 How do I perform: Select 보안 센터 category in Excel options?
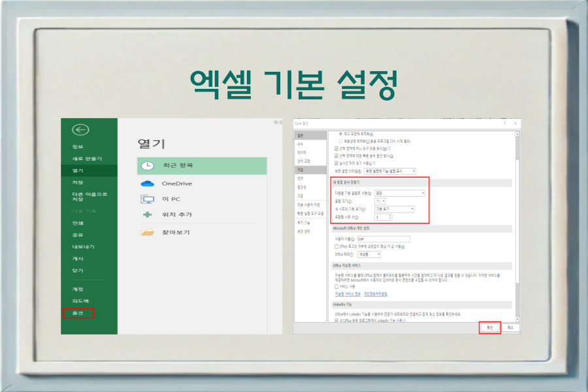coord(304,231)
